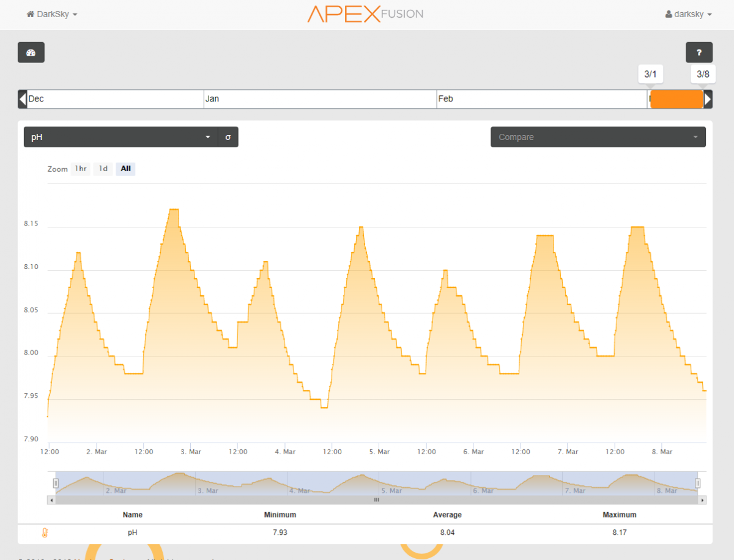Image resolution: width=734 pixels, height=560 pixels.
Task: Click the 7.90 y-axis label
Action: (31, 439)
